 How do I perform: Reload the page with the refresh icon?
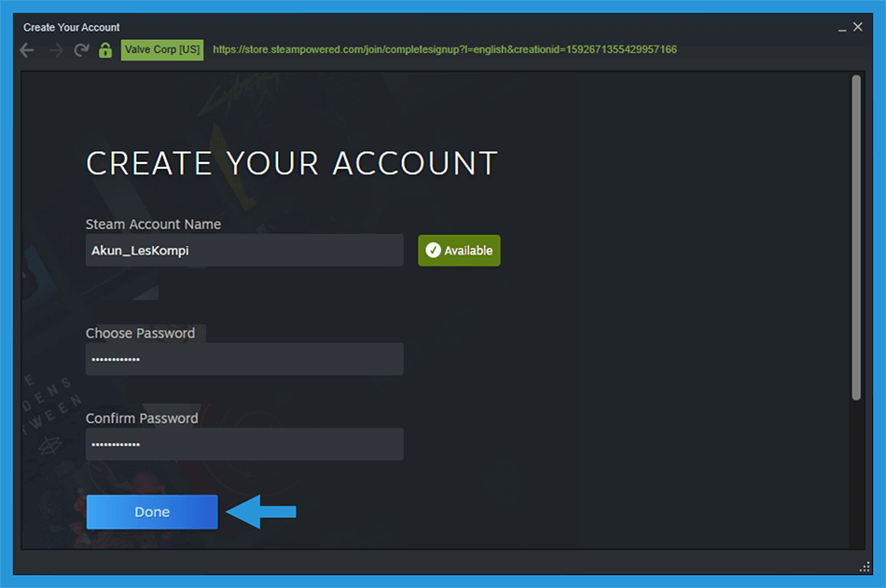coord(81,50)
